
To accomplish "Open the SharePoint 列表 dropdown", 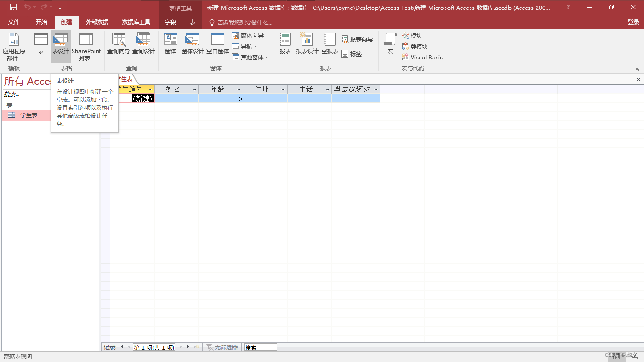I will click(86, 47).
